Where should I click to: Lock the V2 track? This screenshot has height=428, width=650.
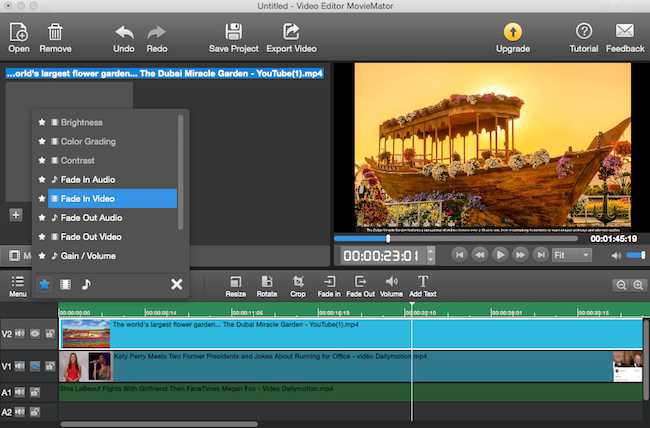click(x=50, y=333)
